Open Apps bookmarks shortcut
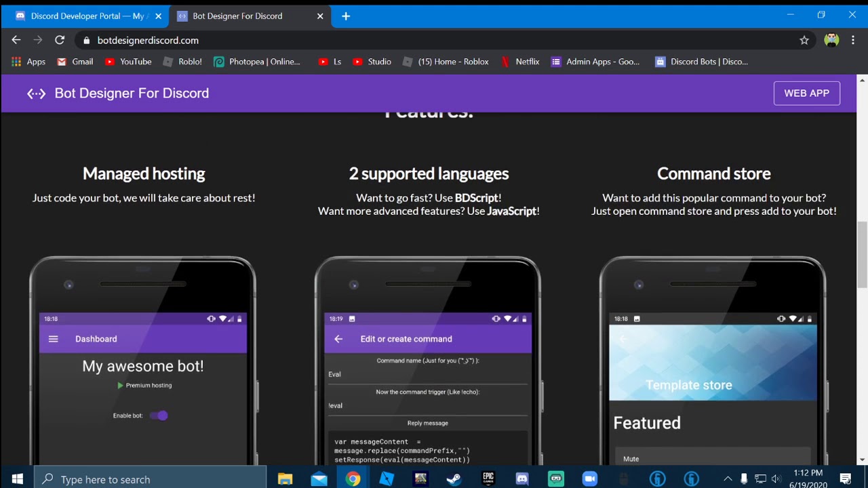Viewport: 868px width, 488px height. coord(28,62)
